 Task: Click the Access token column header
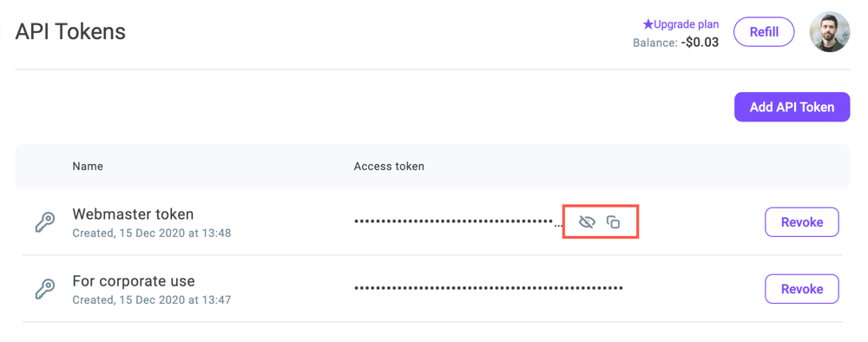click(389, 166)
